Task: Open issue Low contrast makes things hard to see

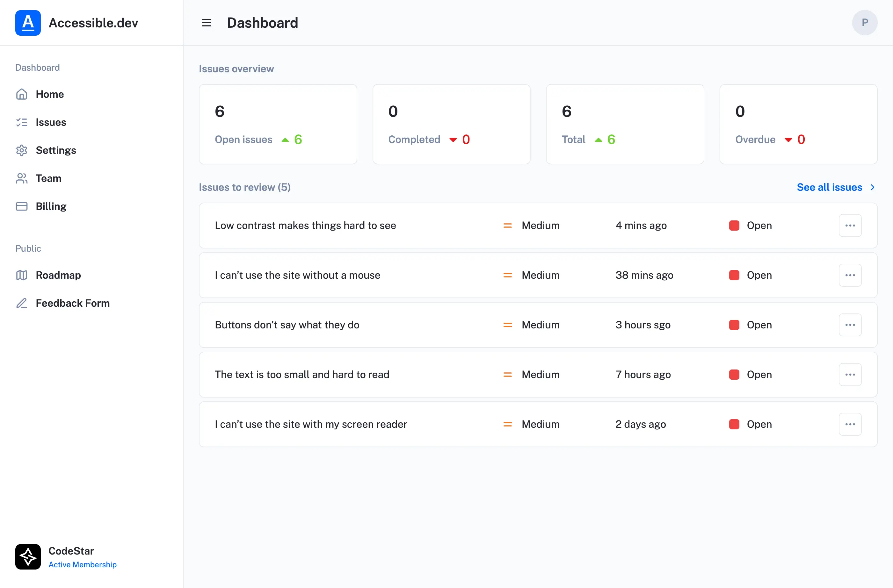Action: [x=305, y=226]
